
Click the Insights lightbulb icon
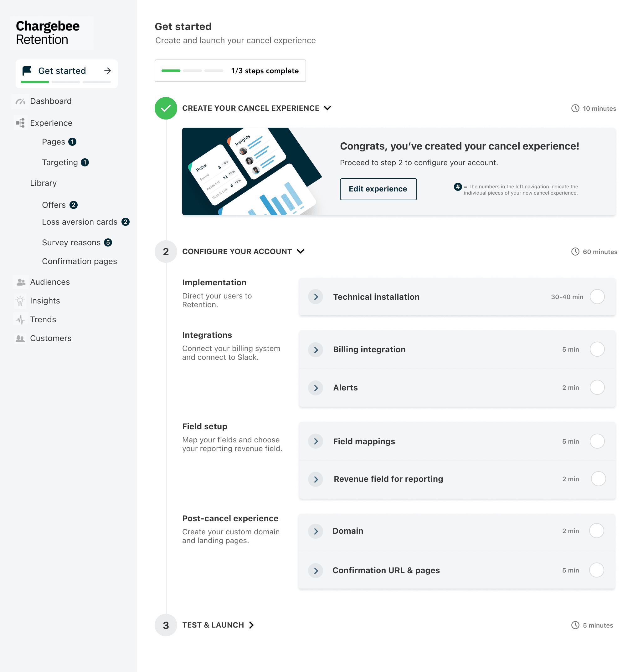(x=20, y=301)
